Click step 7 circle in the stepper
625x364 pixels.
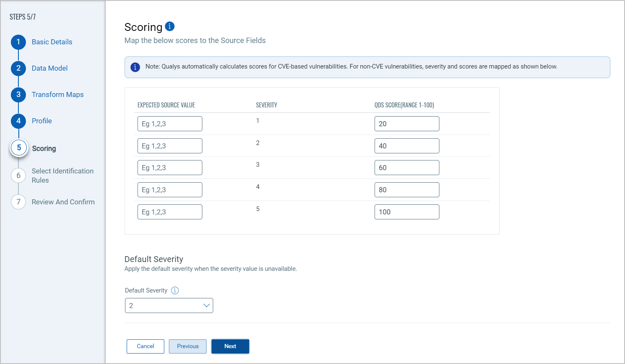coord(18,202)
